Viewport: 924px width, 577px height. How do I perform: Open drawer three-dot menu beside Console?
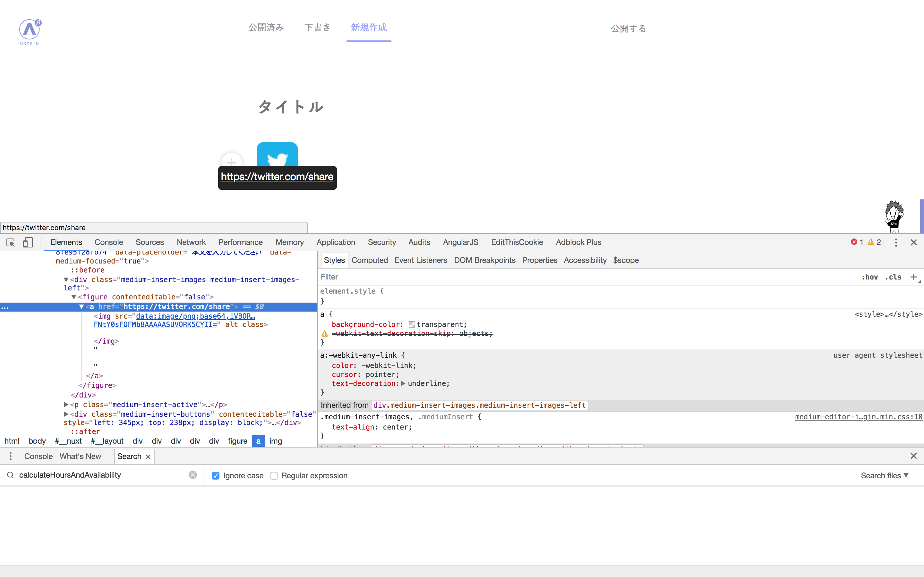[11, 456]
